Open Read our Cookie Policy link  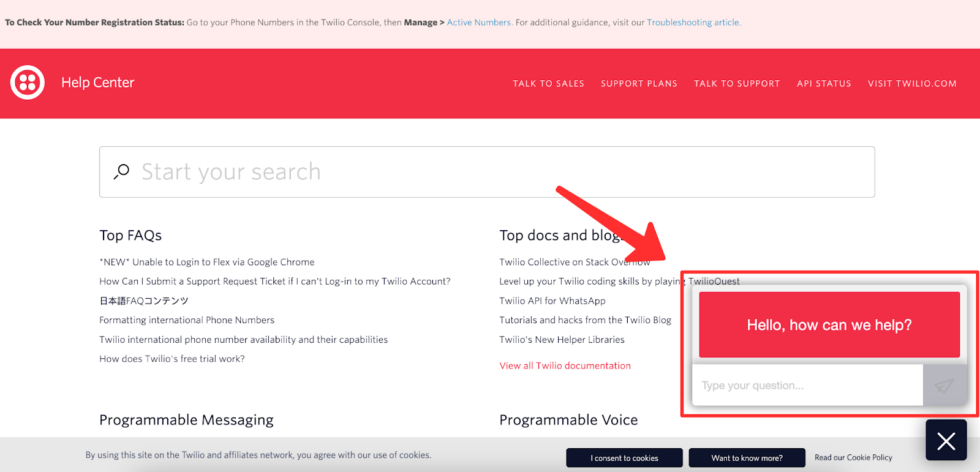click(853, 457)
